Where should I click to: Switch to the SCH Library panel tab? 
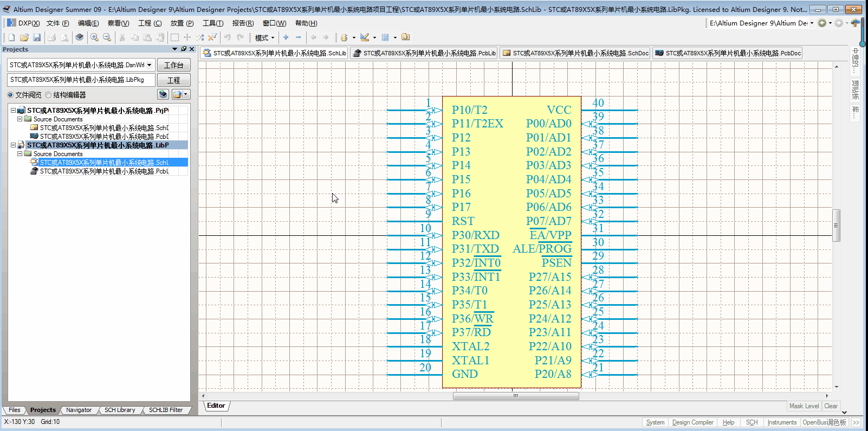coord(120,410)
